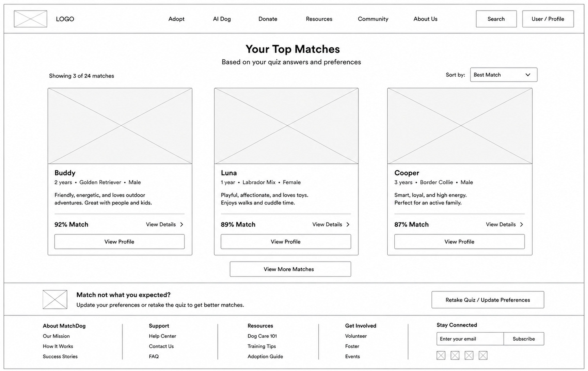Open Training Tips footer link
Screen dimensions: 588x371
(x=262, y=346)
